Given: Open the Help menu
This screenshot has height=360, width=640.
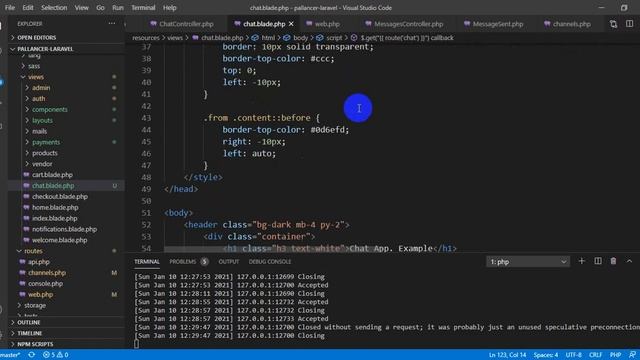Looking at the screenshot, I should (169, 8).
